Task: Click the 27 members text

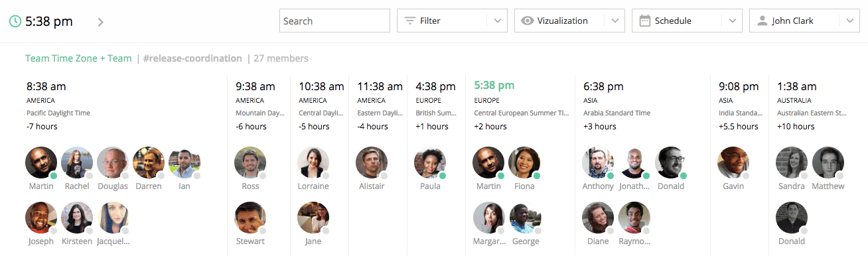Action: click(x=281, y=58)
